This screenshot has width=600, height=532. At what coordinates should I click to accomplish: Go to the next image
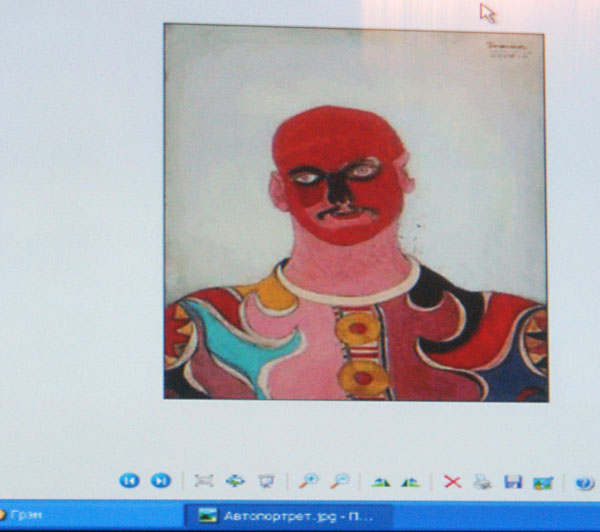pos(161,481)
